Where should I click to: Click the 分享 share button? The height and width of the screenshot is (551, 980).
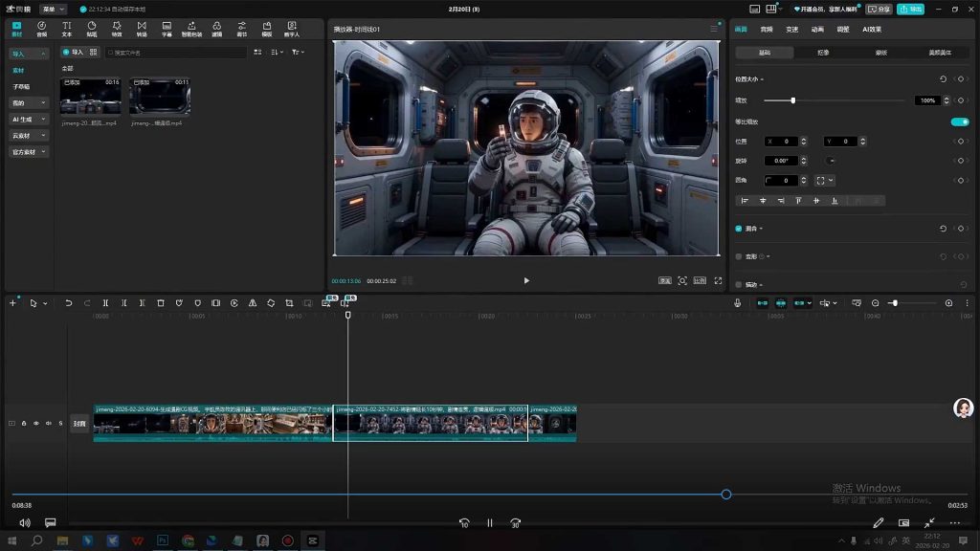pos(879,9)
